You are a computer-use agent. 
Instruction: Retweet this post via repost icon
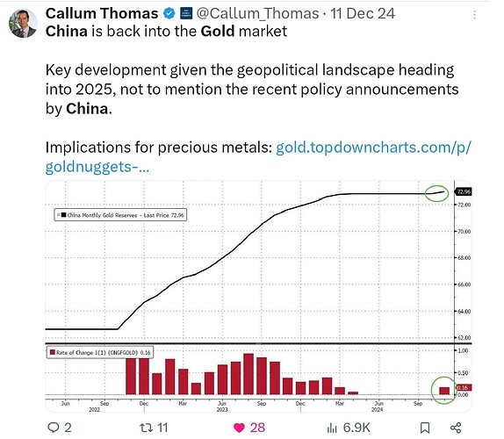tap(145, 428)
